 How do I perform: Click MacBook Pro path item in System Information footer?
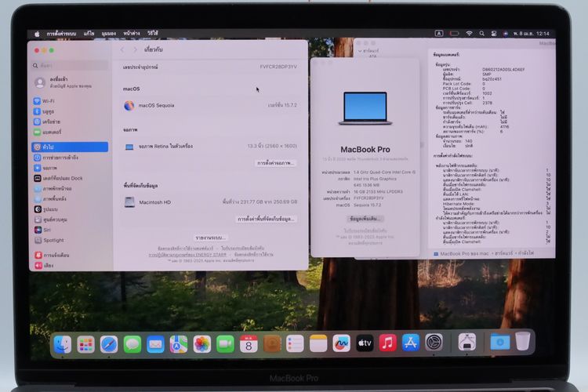coord(461,253)
